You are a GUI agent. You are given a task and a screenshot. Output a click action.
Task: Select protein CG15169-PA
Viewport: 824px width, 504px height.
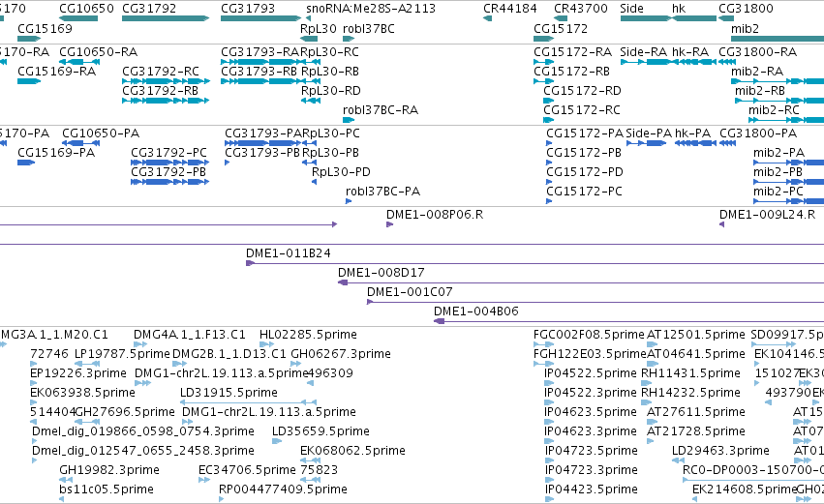point(56,153)
